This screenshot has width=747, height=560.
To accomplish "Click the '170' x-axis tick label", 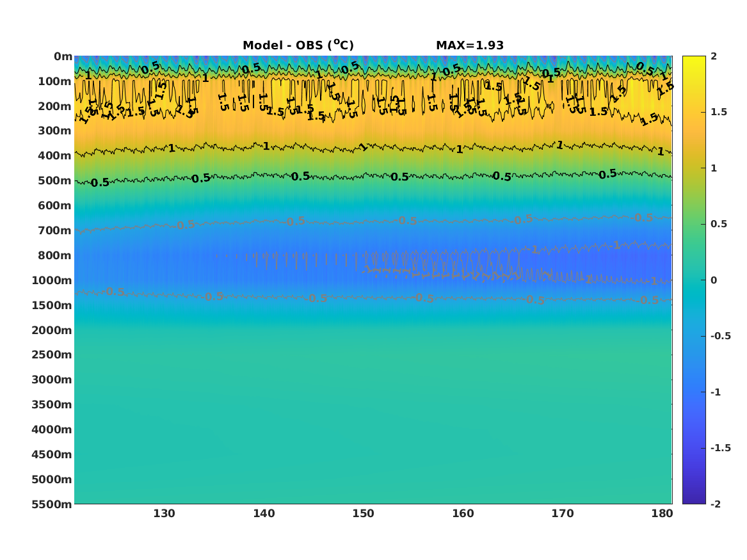I will click(x=563, y=513).
